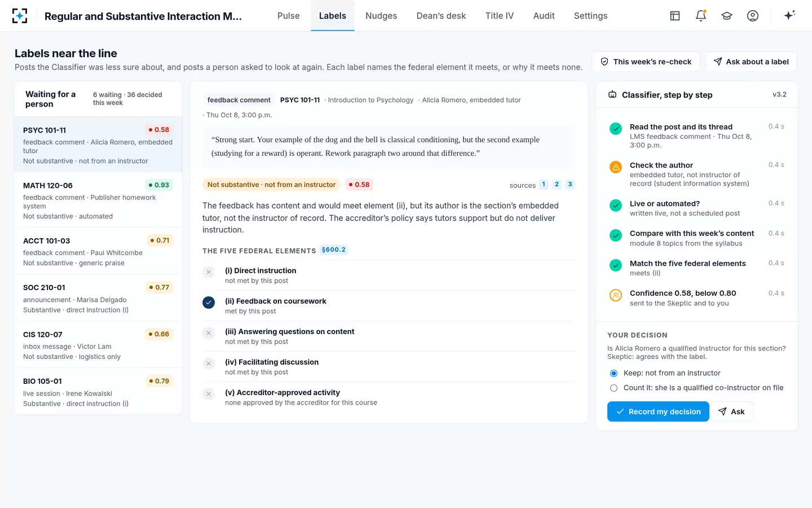
Task: Click Ask about a label
Action: click(x=751, y=62)
